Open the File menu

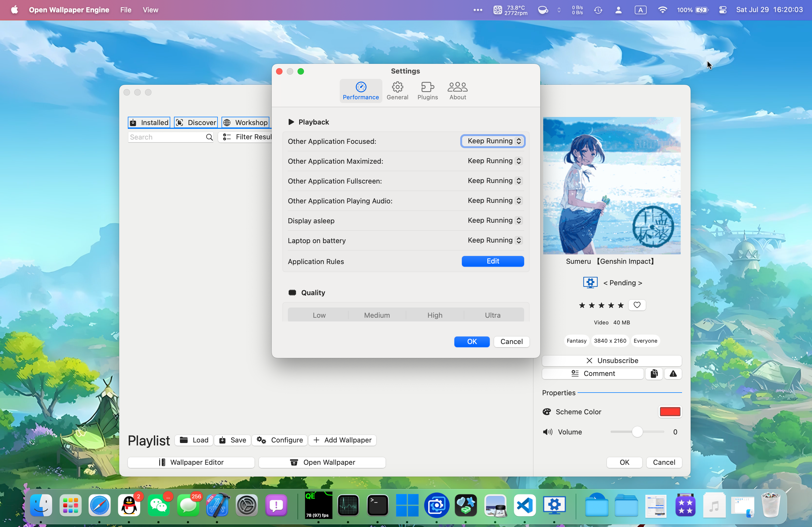pos(126,10)
